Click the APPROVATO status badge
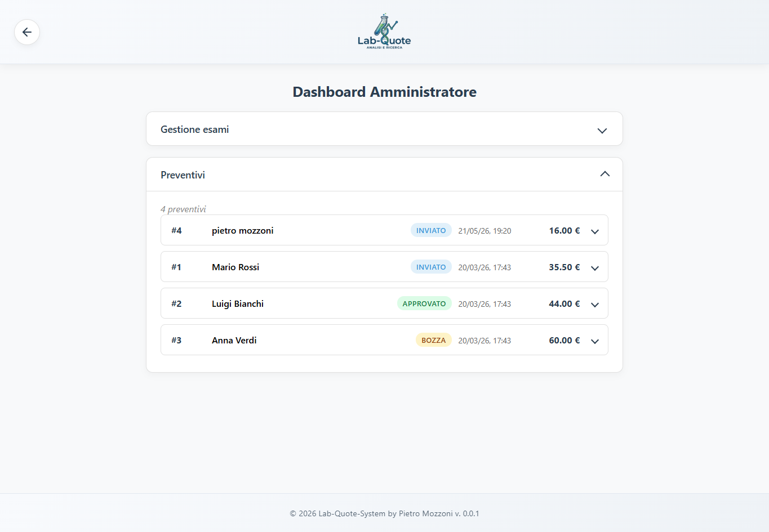The width and height of the screenshot is (769, 532). [424, 303]
